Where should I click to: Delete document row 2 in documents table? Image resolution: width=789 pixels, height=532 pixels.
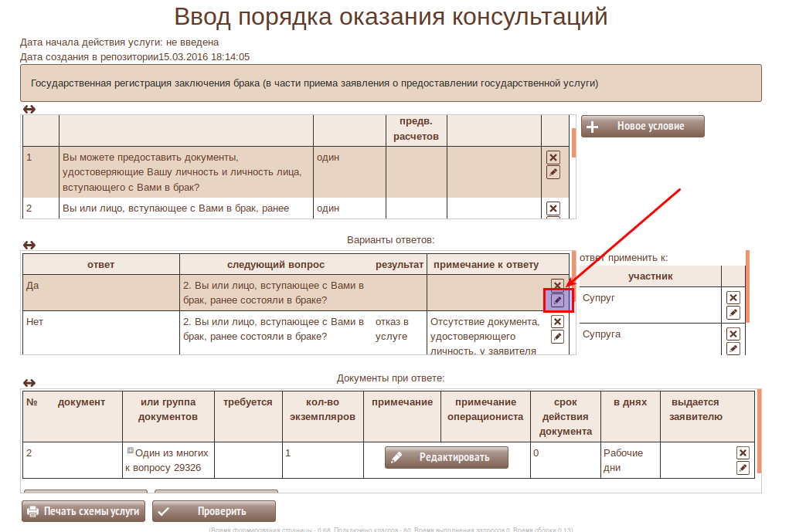[743, 453]
